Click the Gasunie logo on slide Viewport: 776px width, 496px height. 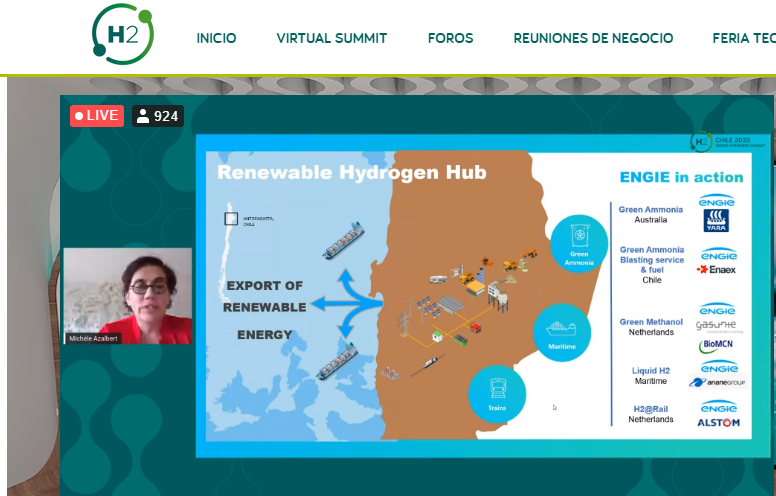pyautogui.click(x=717, y=326)
